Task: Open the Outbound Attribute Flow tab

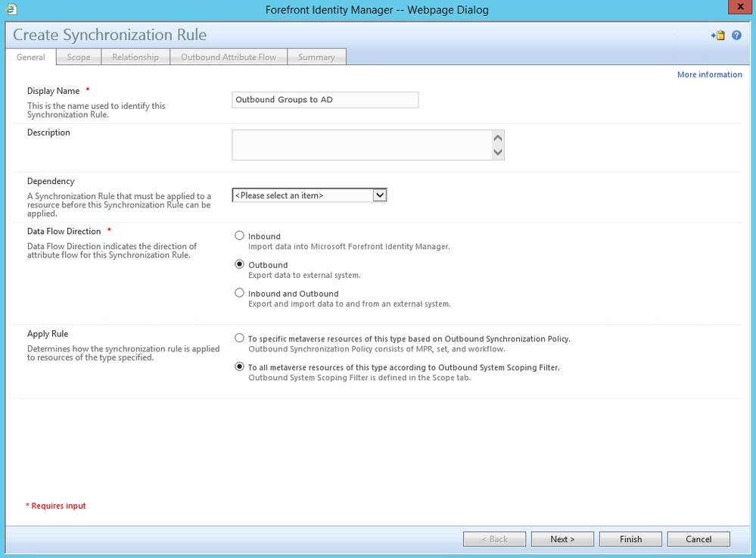Action: [229, 57]
